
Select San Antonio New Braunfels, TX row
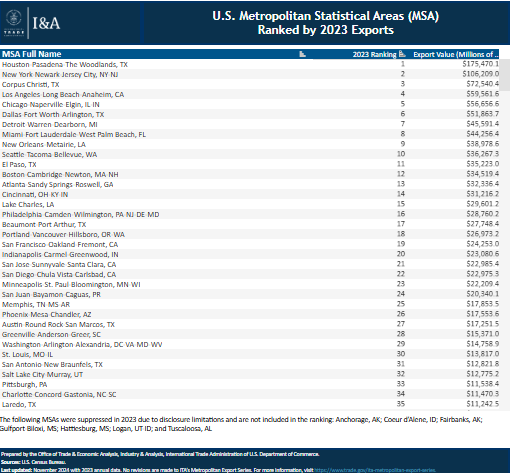click(x=250, y=364)
